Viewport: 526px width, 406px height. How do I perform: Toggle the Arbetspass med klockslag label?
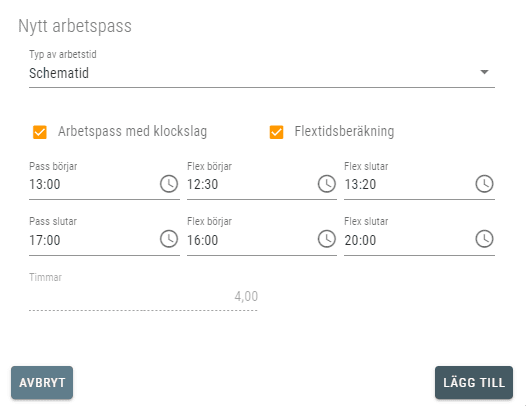click(133, 131)
